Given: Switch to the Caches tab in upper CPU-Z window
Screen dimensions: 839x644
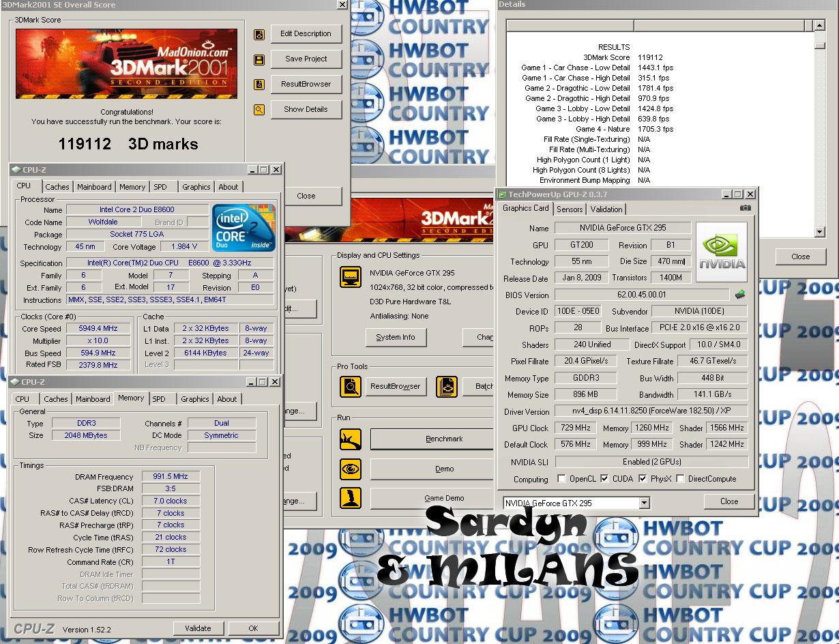Looking at the screenshot, I should 57,187.
